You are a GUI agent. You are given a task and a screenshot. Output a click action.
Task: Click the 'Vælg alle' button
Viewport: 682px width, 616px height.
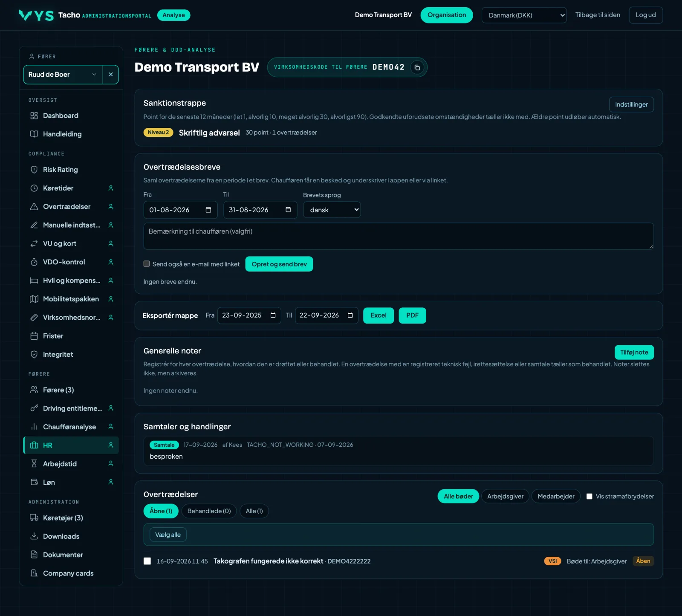point(168,535)
